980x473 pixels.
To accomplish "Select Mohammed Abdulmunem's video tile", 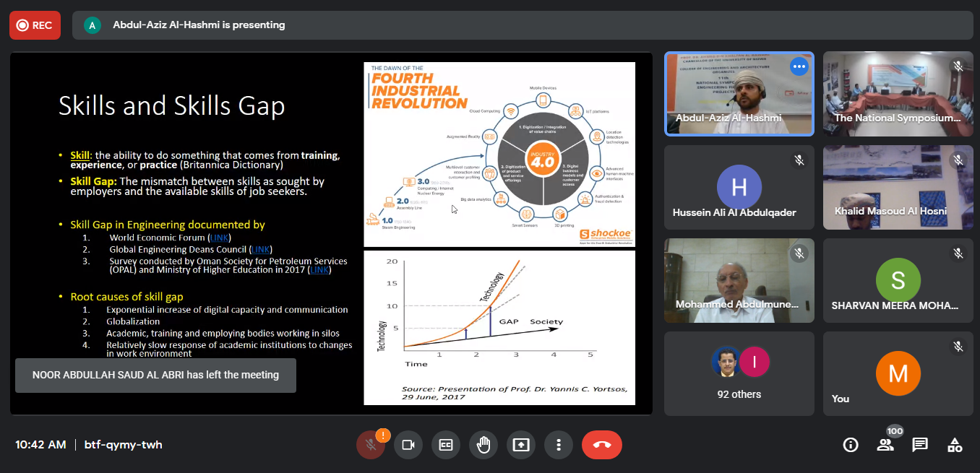I will (739, 280).
